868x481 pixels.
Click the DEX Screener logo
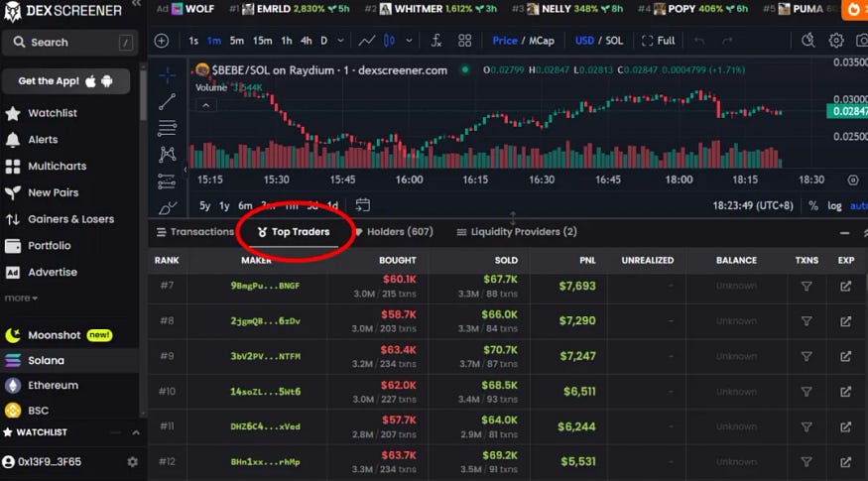pyautogui.click(x=63, y=11)
